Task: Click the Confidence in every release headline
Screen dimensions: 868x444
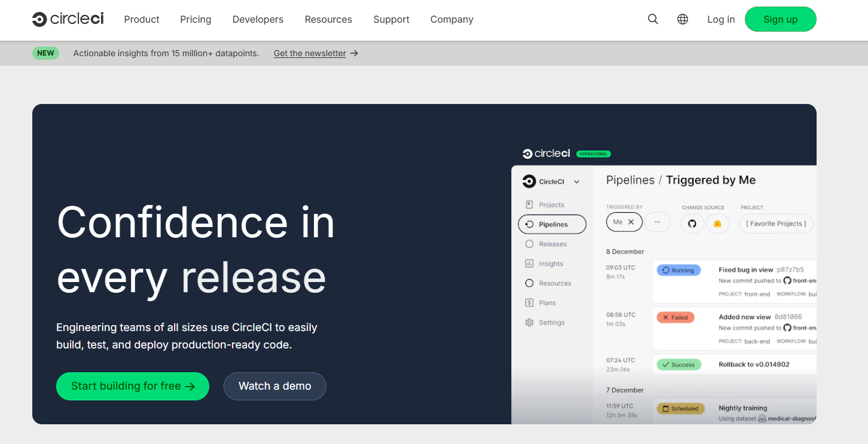Action: [x=195, y=249]
